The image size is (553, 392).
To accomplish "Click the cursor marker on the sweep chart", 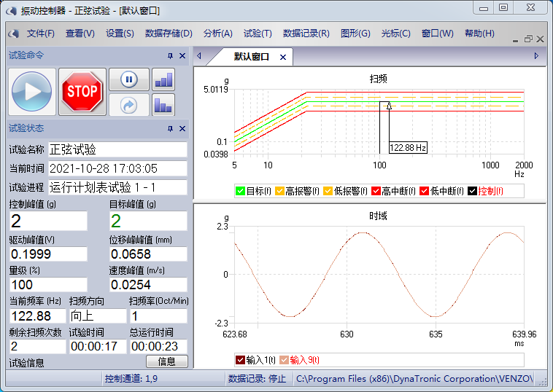I will tap(389, 106).
